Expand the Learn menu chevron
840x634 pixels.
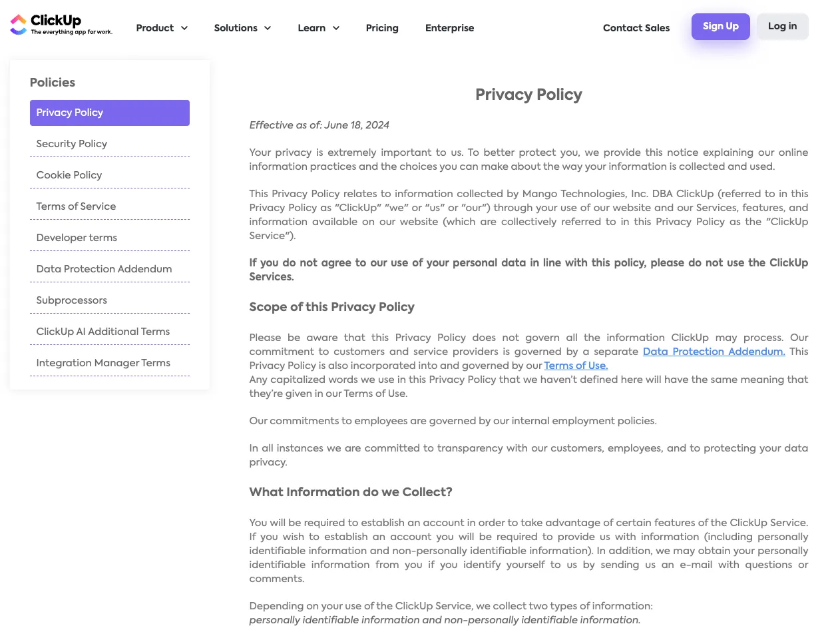(336, 28)
